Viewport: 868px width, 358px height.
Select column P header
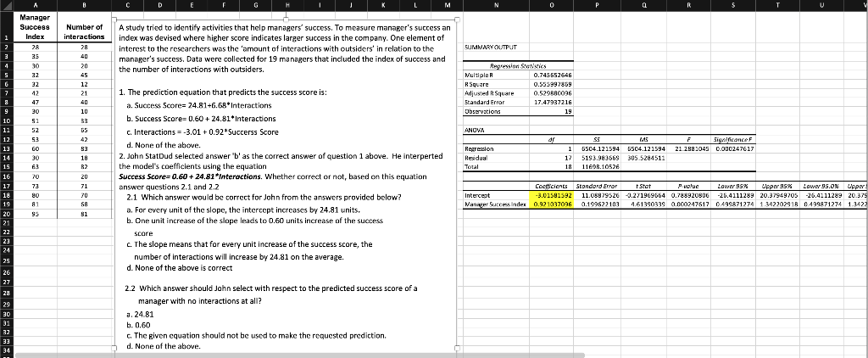point(597,4)
